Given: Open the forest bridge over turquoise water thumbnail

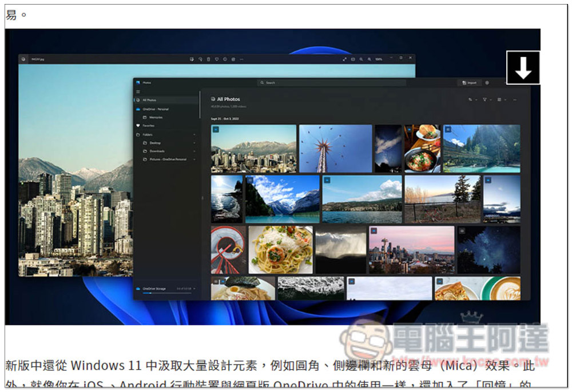Looking at the screenshot, I should 482,149.
